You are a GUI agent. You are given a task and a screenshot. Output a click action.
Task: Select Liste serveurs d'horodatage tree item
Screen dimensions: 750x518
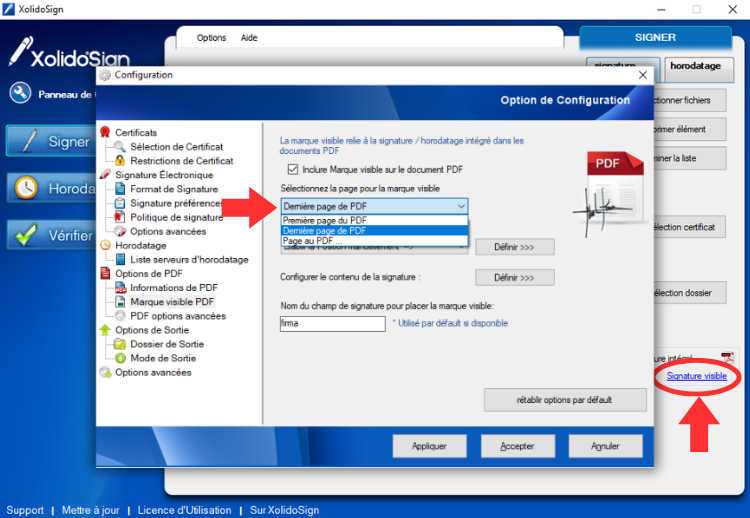pyautogui.click(x=189, y=259)
